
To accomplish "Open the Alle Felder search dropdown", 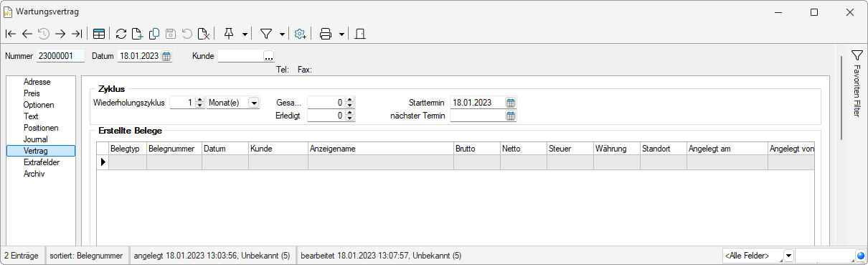I will [788, 256].
